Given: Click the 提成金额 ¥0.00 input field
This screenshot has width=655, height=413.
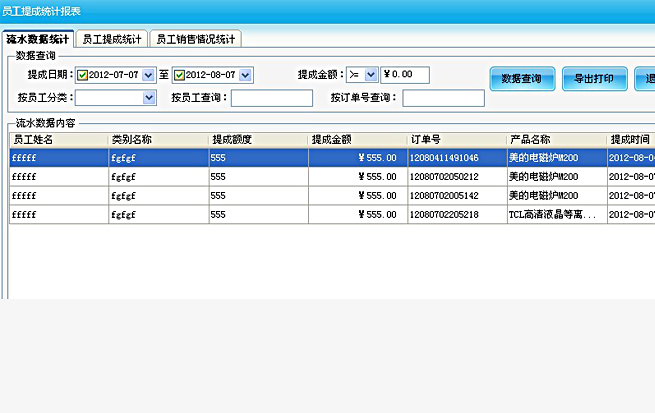Looking at the screenshot, I should pyautogui.click(x=405, y=75).
